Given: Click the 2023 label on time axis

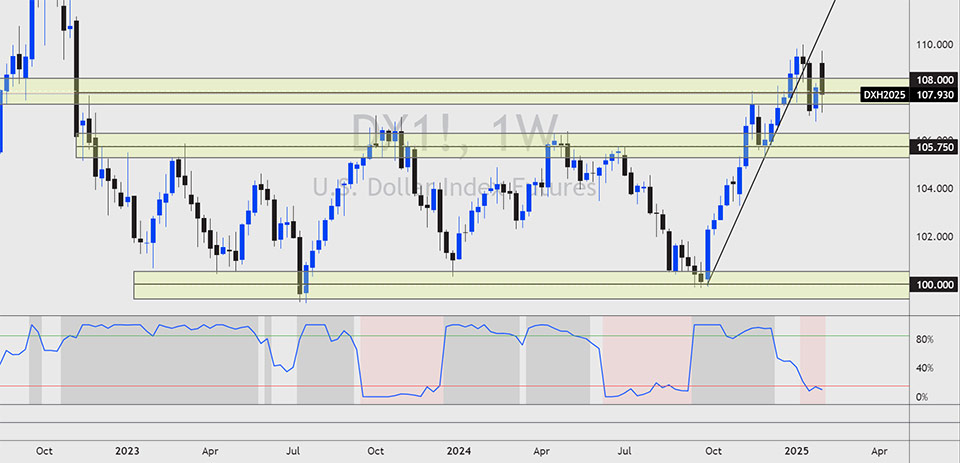Looking at the screenshot, I should coord(127,451).
